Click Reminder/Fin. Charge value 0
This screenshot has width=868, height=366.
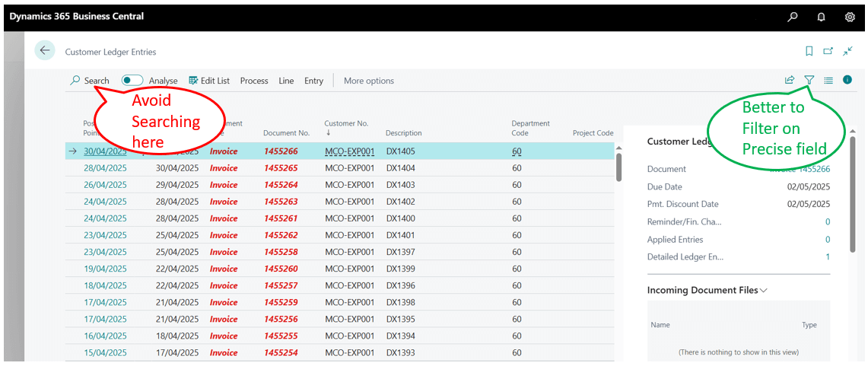coord(828,222)
